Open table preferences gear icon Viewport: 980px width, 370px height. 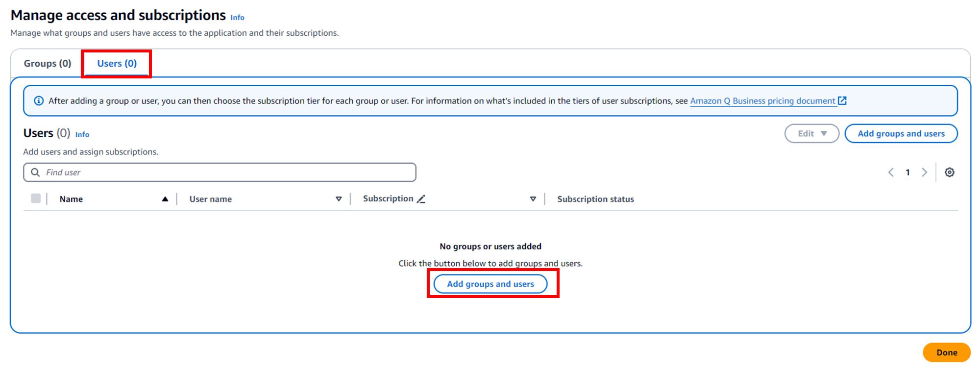point(949,173)
